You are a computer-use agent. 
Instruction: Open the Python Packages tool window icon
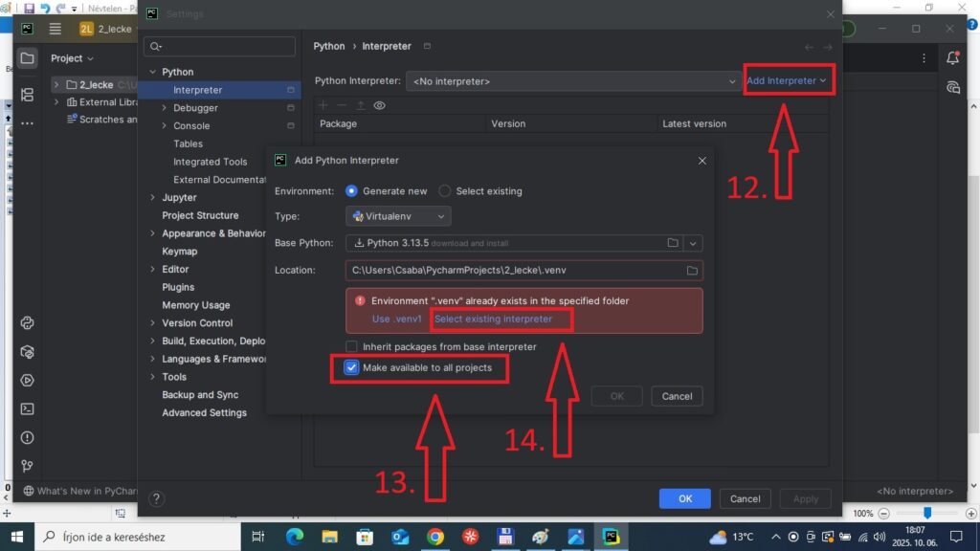pos(27,322)
